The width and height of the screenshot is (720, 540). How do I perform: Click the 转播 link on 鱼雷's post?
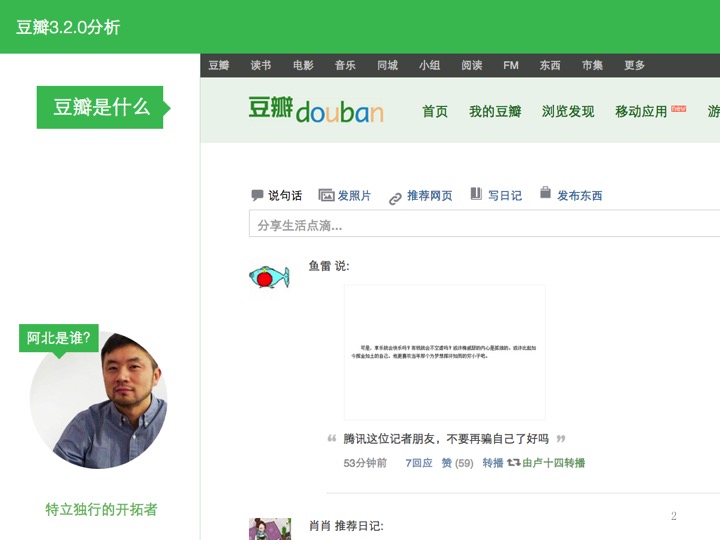pos(493,463)
